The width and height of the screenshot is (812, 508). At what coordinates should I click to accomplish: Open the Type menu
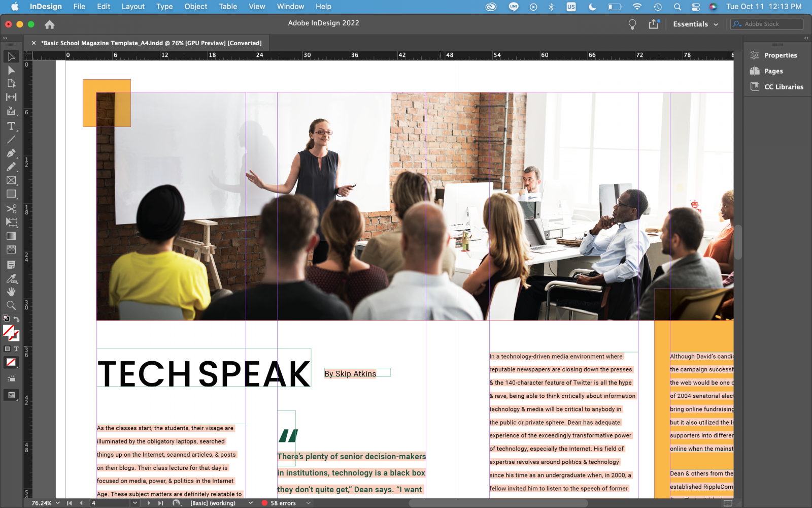(x=164, y=7)
